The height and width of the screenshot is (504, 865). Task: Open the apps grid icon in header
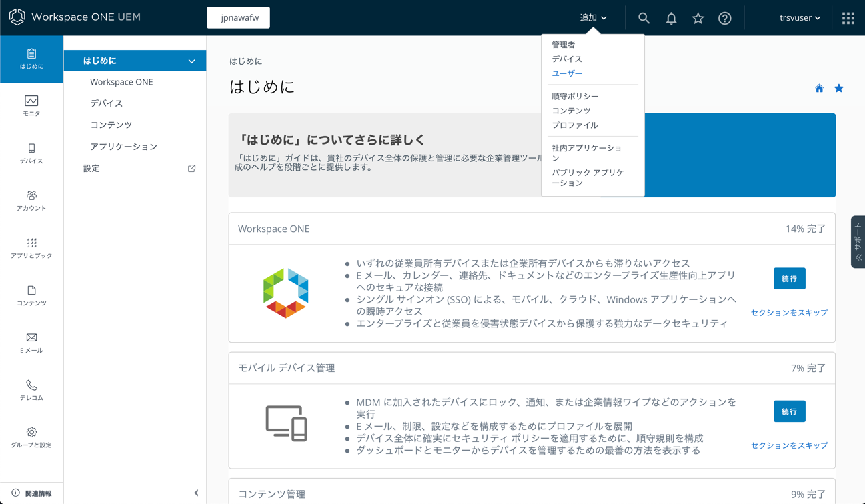(848, 18)
